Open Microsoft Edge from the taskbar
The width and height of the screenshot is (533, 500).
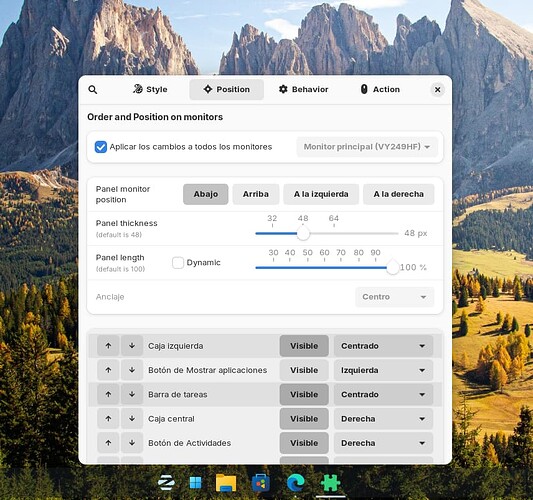[x=296, y=483]
